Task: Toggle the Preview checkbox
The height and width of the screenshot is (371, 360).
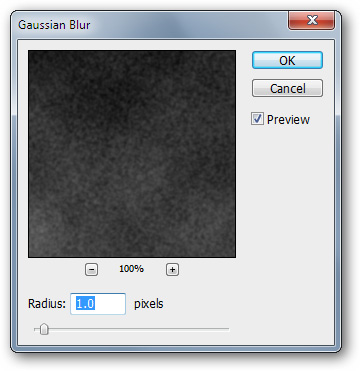Action: tap(257, 119)
